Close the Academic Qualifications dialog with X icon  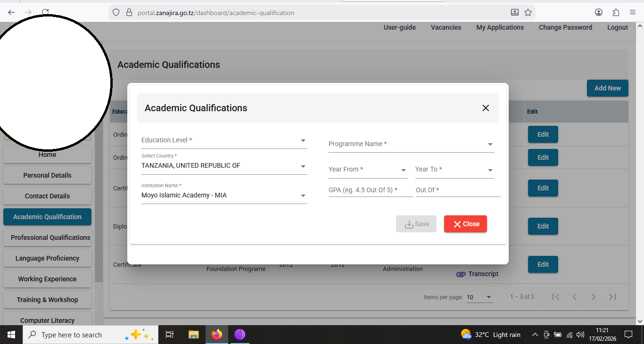pos(486,108)
